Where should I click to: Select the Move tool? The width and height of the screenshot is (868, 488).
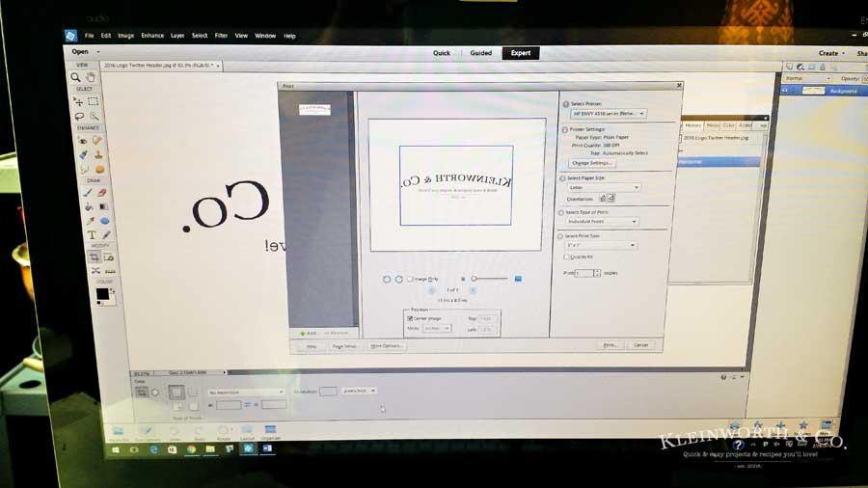[x=78, y=102]
